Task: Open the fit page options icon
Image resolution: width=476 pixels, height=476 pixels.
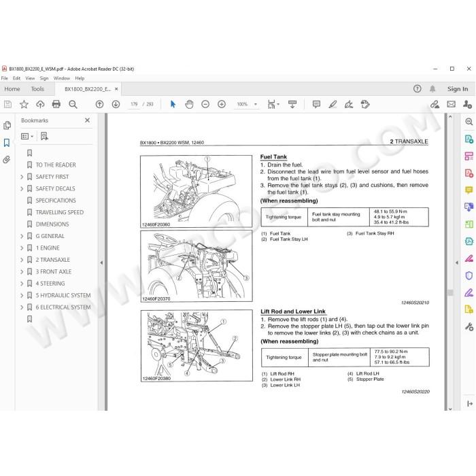Action: tap(273, 105)
